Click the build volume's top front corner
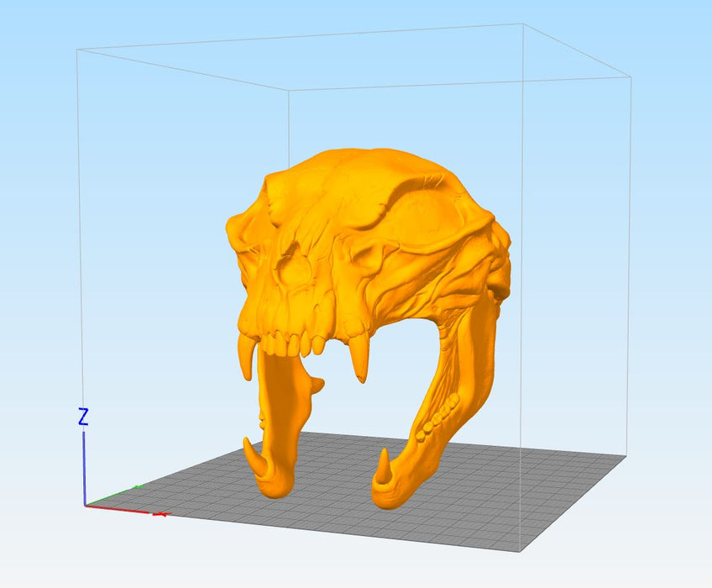 pyautogui.click(x=289, y=90)
